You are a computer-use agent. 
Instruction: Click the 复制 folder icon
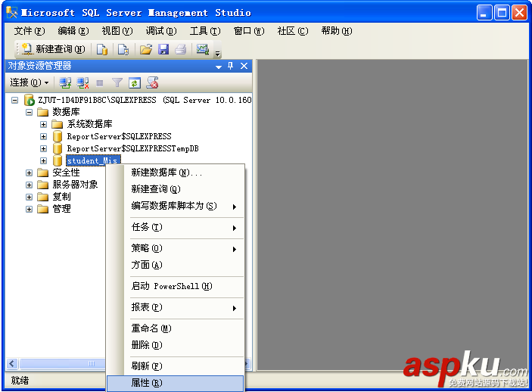point(42,197)
